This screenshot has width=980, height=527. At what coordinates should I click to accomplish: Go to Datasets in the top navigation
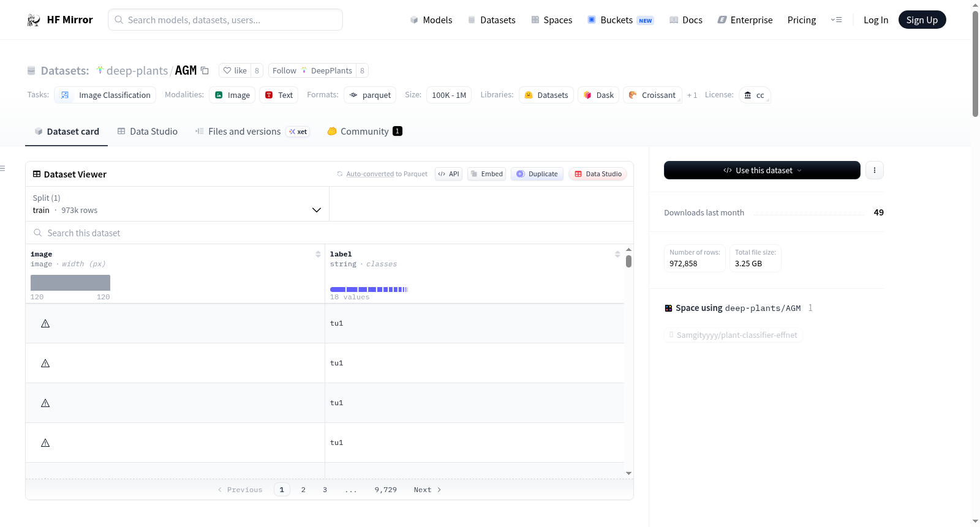click(x=492, y=20)
